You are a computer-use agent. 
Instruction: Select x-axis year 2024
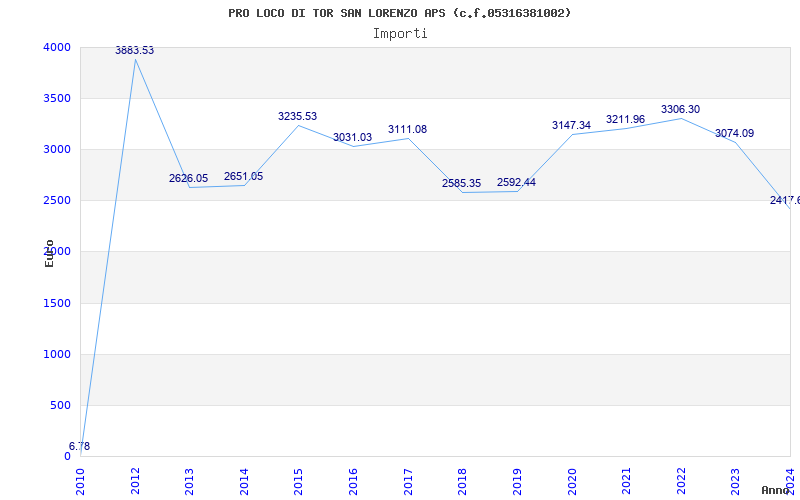click(790, 482)
